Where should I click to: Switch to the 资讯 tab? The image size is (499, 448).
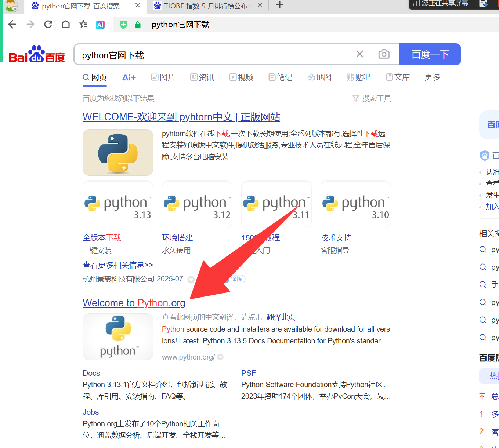point(202,77)
